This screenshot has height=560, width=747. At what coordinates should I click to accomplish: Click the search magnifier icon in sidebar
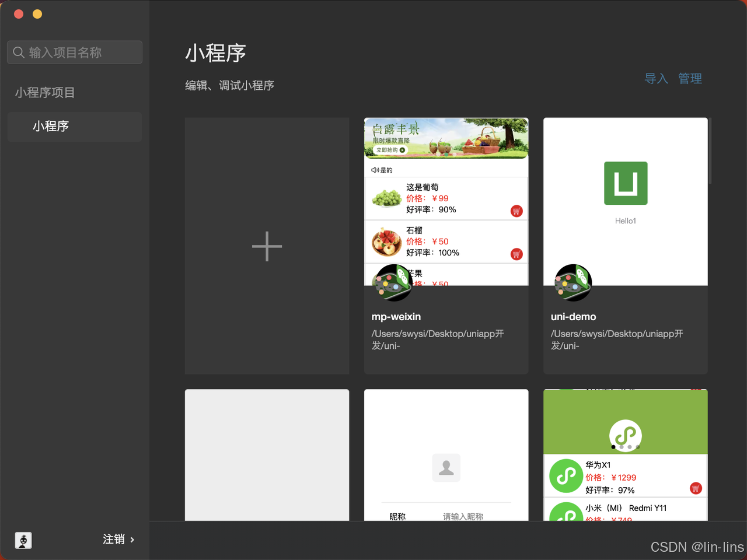point(18,52)
